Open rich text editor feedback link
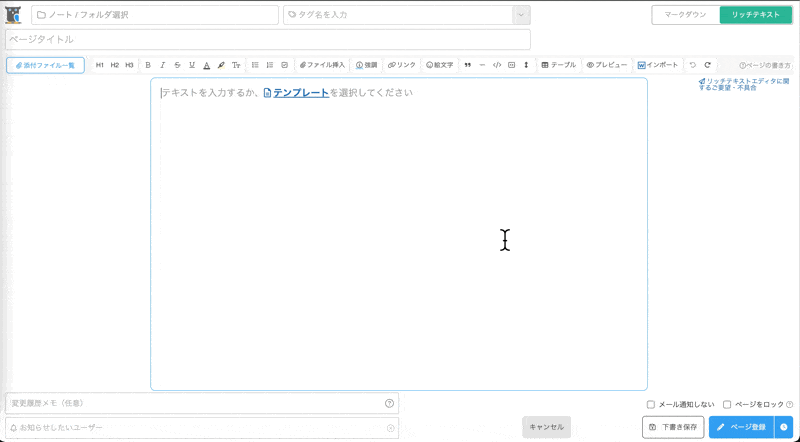The width and height of the screenshot is (800, 442). click(744, 84)
